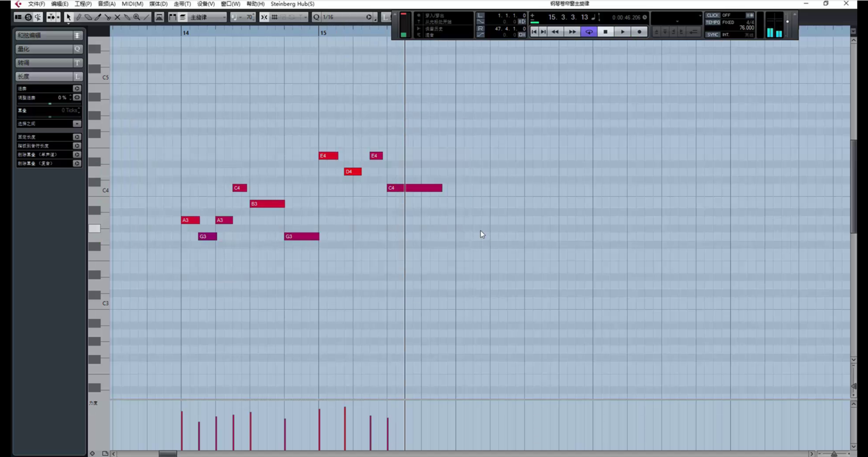Click the 删除重叠(复音) apply button
868x457 pixels.
click(x=77, y=164)
